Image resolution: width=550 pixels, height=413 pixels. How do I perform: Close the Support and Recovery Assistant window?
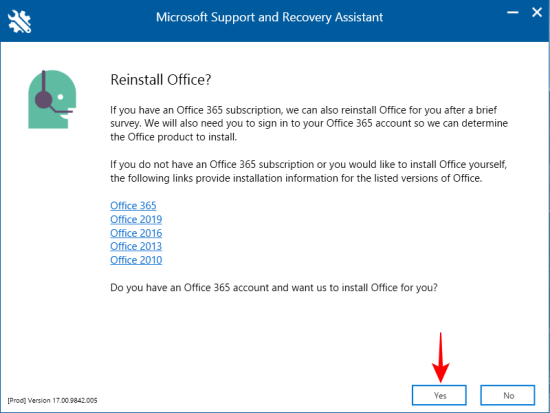pyautogui.click(x=537, y=13)
